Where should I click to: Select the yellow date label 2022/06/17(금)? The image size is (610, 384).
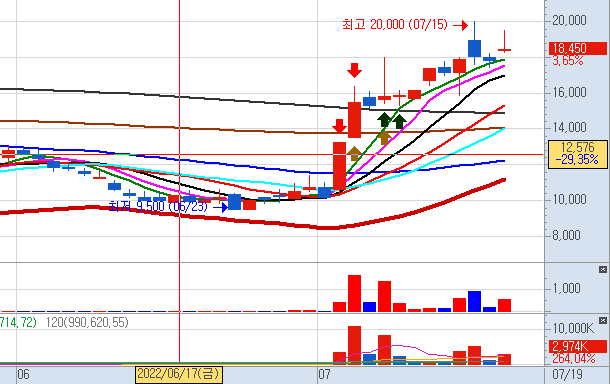pyautogui.click(x=179, y=374)
